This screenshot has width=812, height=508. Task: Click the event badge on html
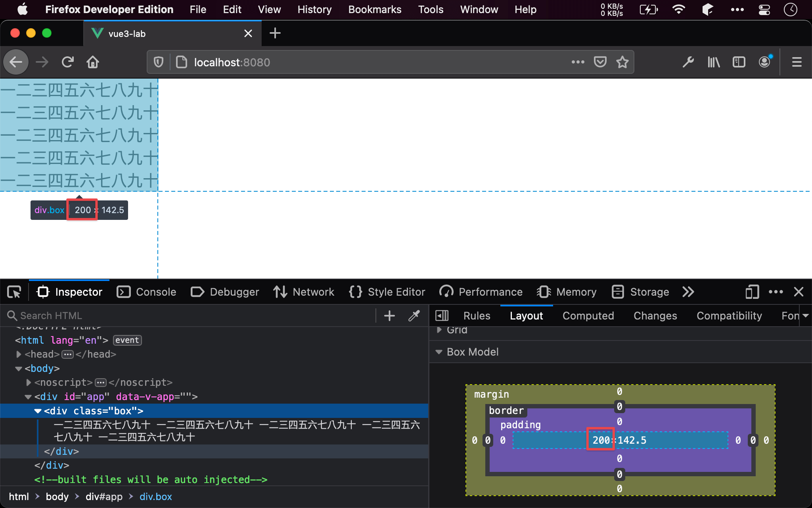[x=127, y=340]
